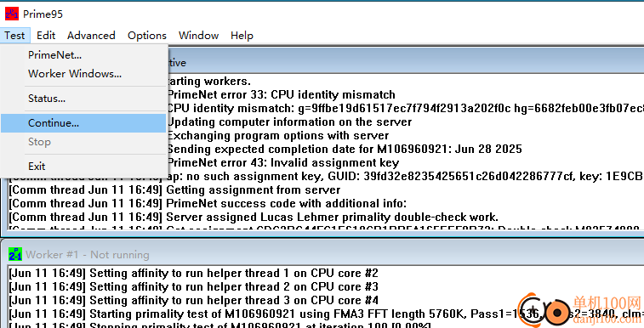Screen dimensions: 644x328
Task: Open the Edit menu
Action: coord(46,36)
